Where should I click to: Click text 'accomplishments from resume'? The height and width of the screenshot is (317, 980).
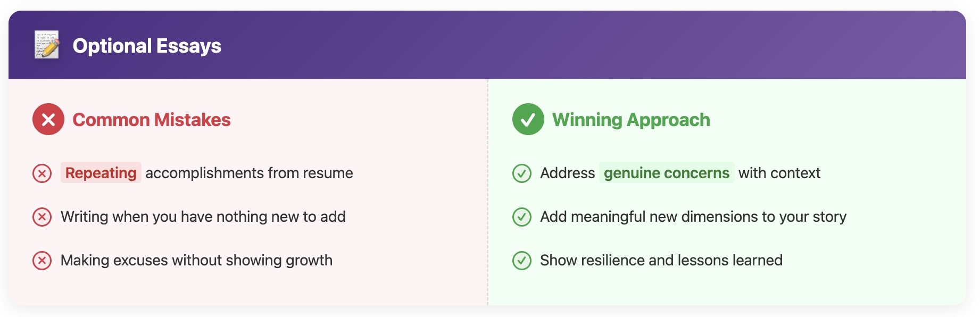click(x=249, y=173)
